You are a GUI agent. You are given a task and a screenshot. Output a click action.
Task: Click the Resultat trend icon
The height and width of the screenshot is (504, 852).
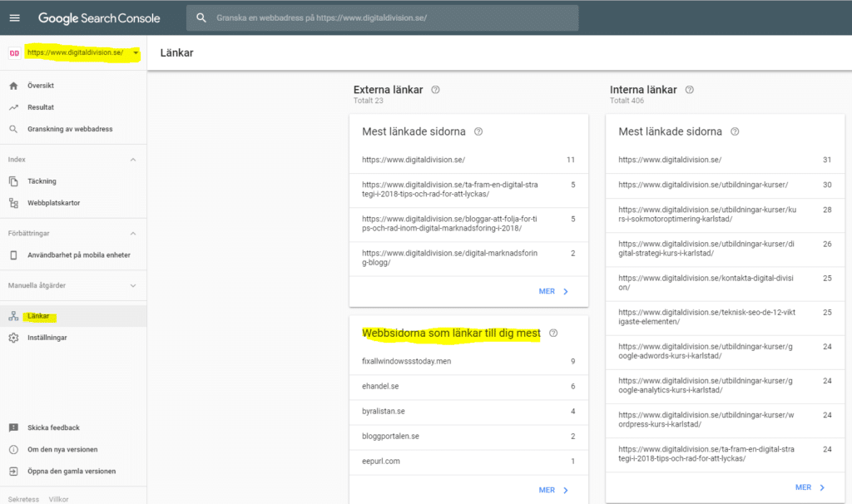click(x=13, y=107)
